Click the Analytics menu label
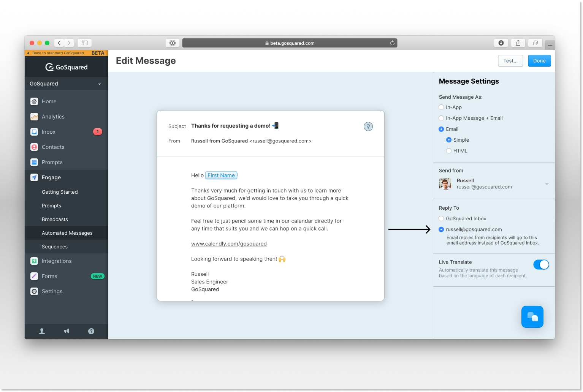583x392 pixels. point(53,117)
